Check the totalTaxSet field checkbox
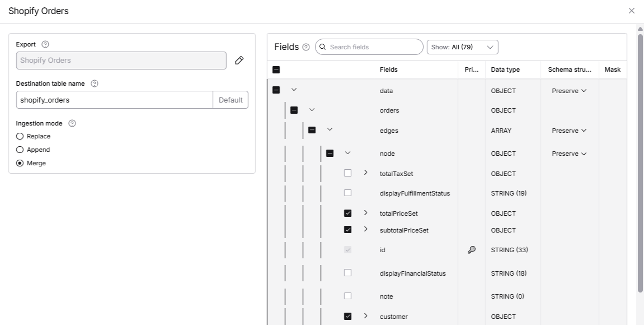Viewport: 644px width, 325px height. pyautogui.click(x=348, y=173)
